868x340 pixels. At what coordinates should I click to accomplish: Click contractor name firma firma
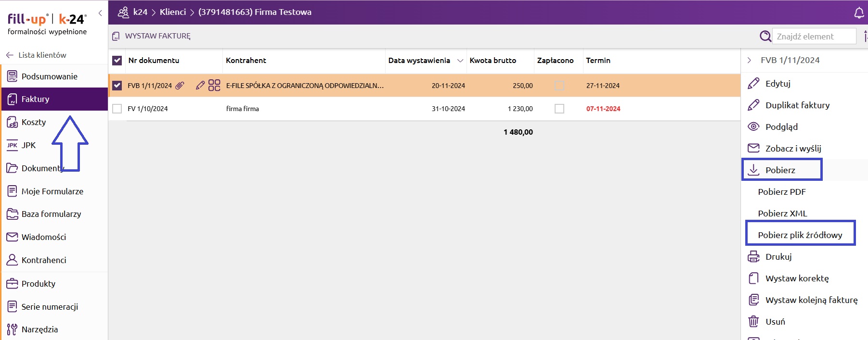pos(243,109)
